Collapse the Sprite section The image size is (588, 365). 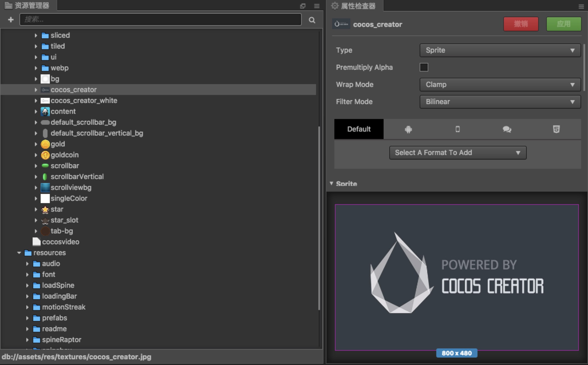331,183
